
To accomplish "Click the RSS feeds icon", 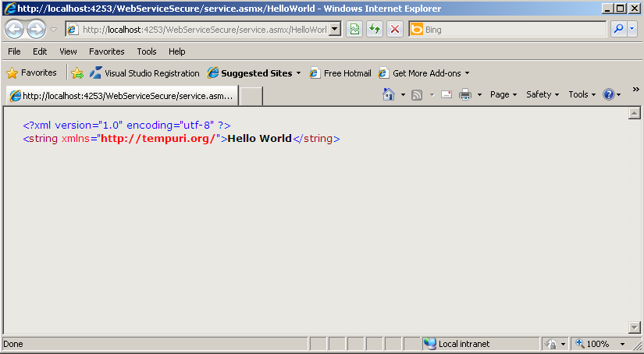I will 417,95.
